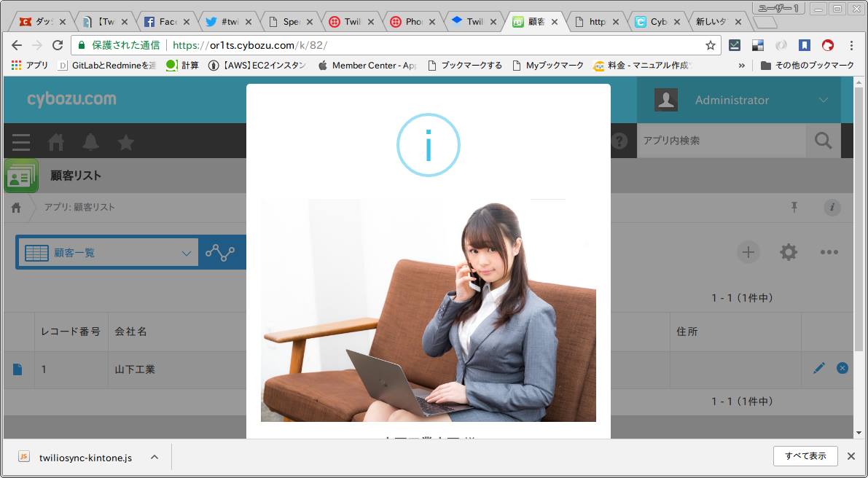Click the pin icon in breadcrumb bar
Viewport: 868px width, 478px height.
click(794, 208)
